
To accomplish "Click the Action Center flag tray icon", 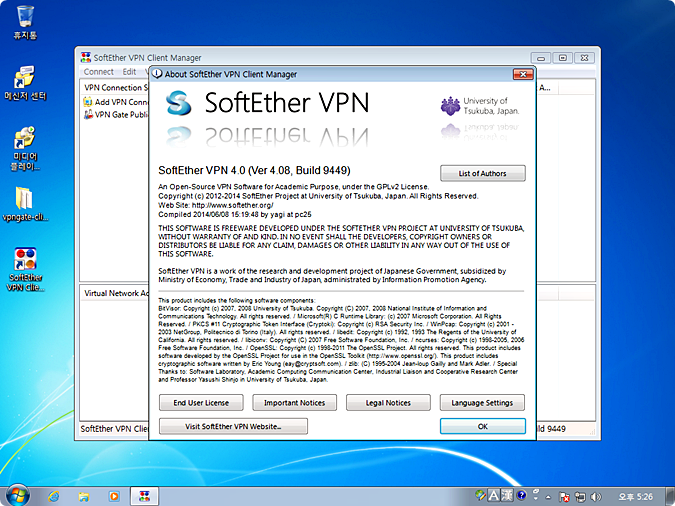I will click(x=564, y=497).
